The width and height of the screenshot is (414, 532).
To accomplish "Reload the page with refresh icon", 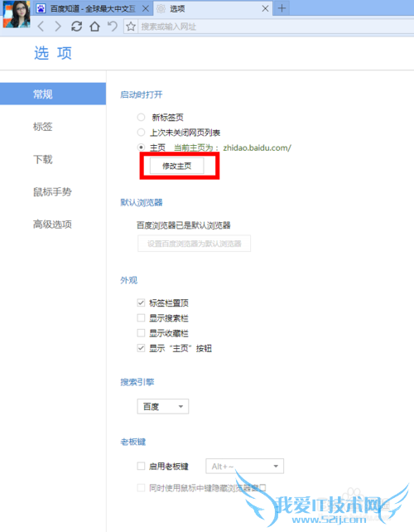I will pos(77,27).
